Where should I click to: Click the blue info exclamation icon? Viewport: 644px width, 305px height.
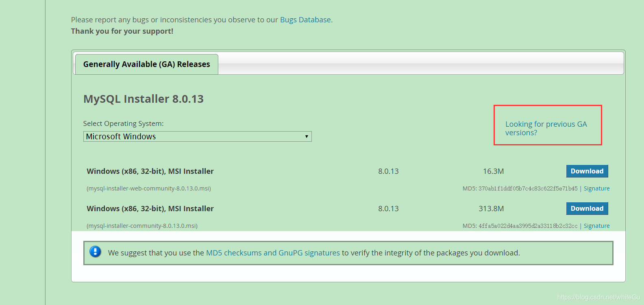[x=95, y=252]
